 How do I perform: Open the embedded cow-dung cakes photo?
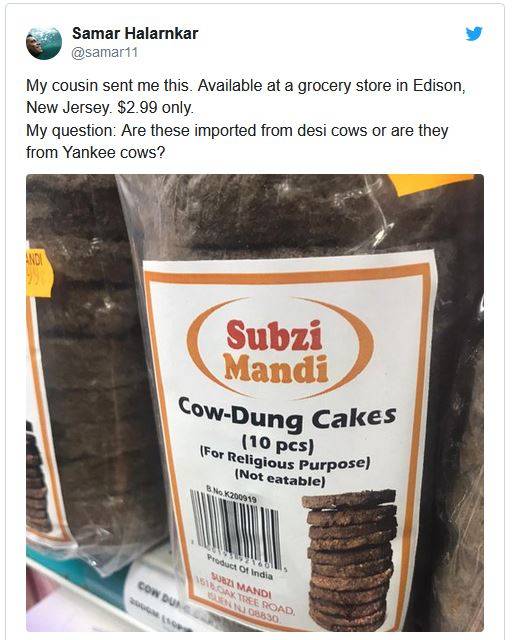[x=255, y=402]
